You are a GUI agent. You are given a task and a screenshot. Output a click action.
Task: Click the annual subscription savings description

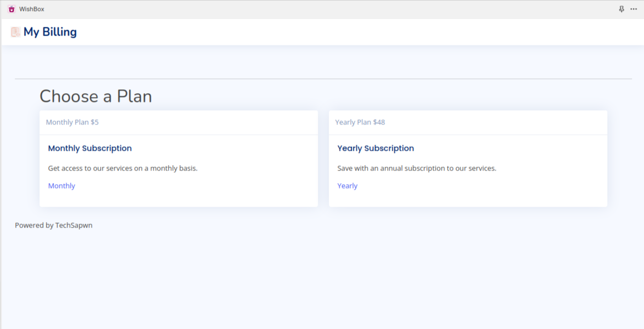tap(417, 168)
